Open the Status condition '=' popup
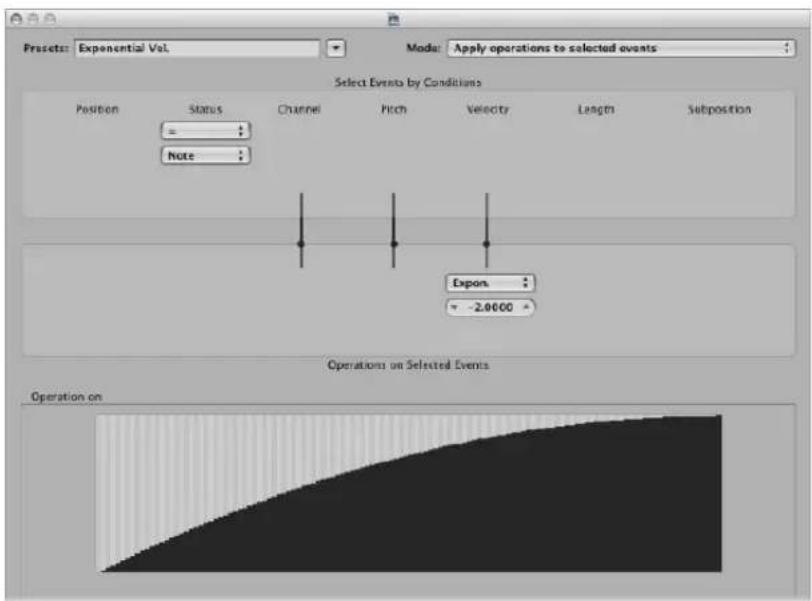 point(206,131)
